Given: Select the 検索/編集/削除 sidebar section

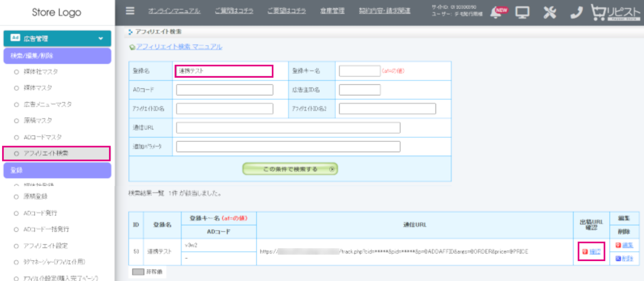Looking at the screenshot, I should pyautogui.click(x=57, y=56).
